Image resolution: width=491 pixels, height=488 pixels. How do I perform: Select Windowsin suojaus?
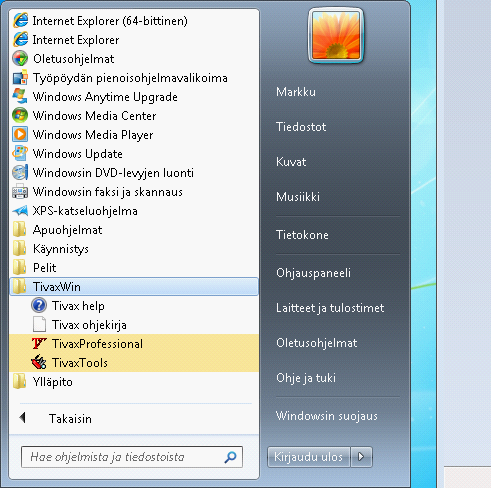(327, 416)
